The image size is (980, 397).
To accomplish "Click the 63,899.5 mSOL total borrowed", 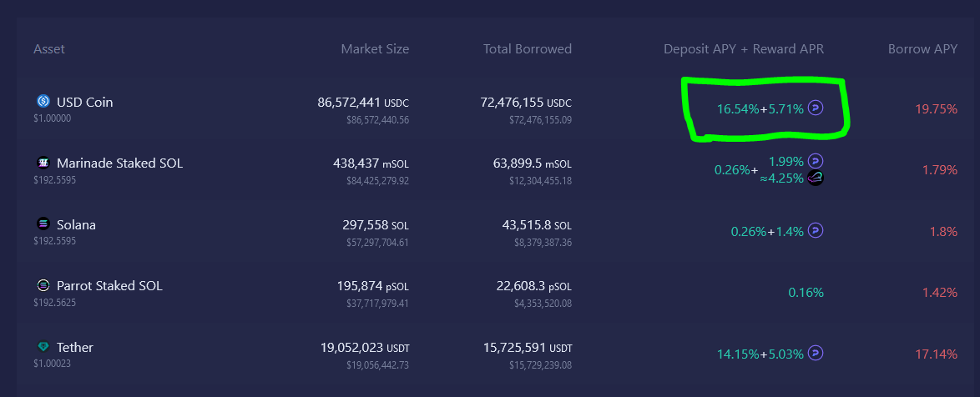I will pyautogui.click(x=533, y=163).
